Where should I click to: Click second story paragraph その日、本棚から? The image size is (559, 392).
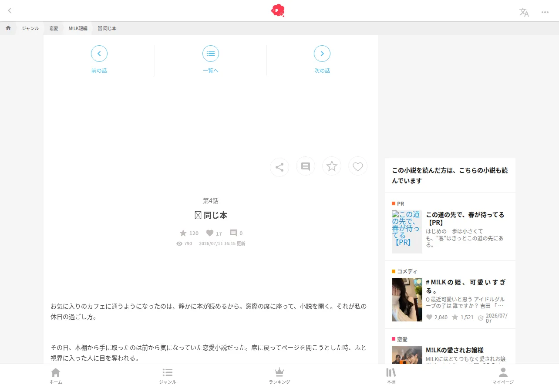tap(209, 353)
